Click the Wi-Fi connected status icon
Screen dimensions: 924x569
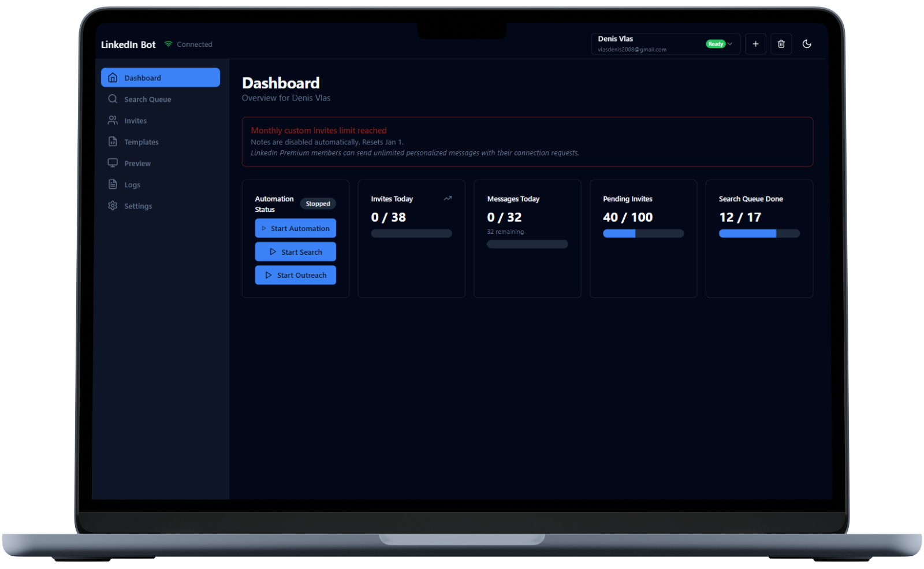pos(168,44)
